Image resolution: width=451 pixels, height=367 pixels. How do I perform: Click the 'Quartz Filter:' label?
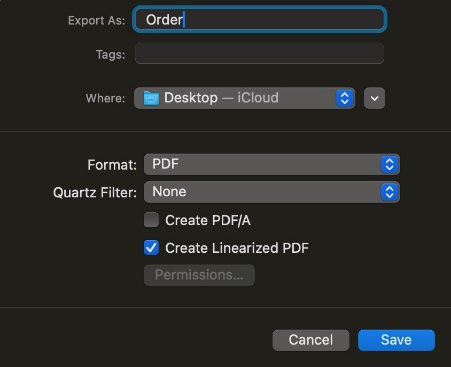[95, 193]
